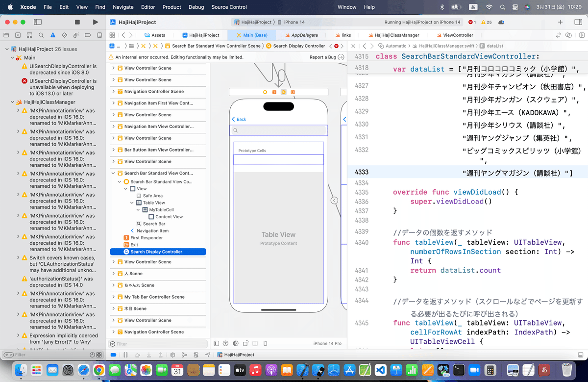Add a library item with plus button
Image resolution: width=588 pixels, height=382 pixels.
click(560, 22)
